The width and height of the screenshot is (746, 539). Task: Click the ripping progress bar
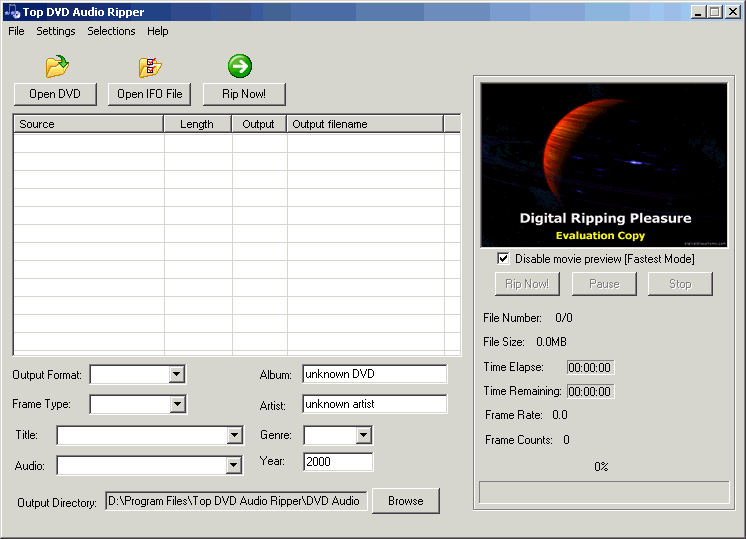pyautogui.click(x=604, y=492)
